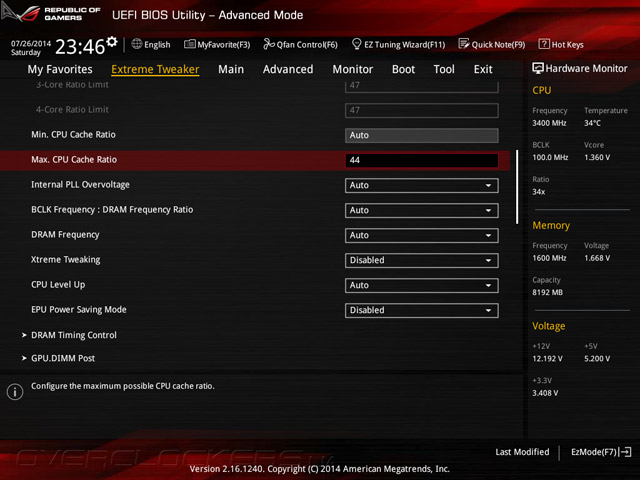Select the Min. CPU Cache Ratio label
Screen dimensions: 640x480
73,135
